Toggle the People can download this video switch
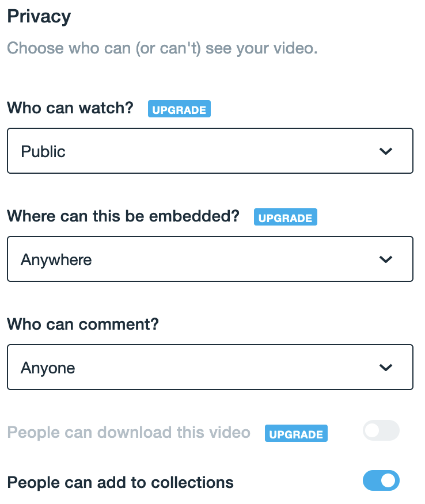425x504 pixels. [x=381, y=431]
